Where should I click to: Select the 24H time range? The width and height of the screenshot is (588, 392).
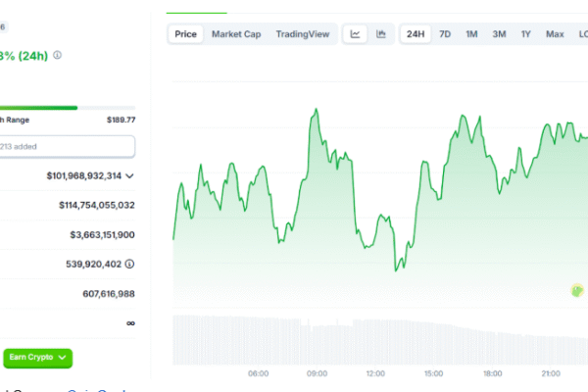(x=416, y=34)
